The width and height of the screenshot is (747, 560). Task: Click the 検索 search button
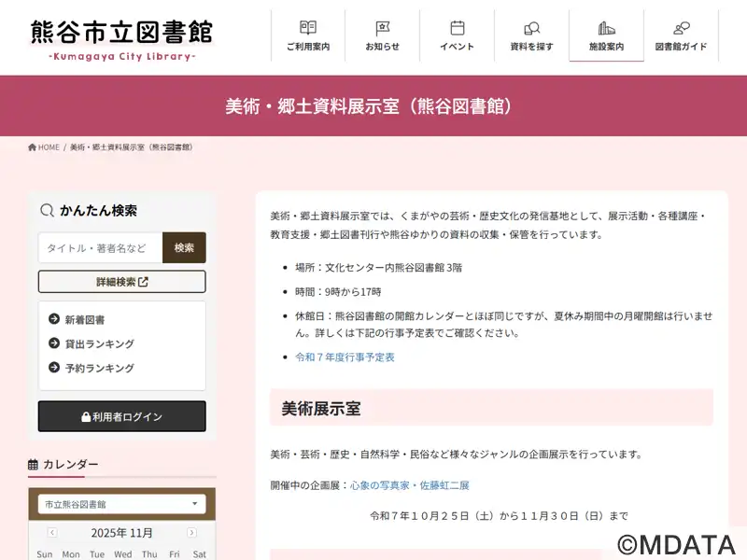184,248
